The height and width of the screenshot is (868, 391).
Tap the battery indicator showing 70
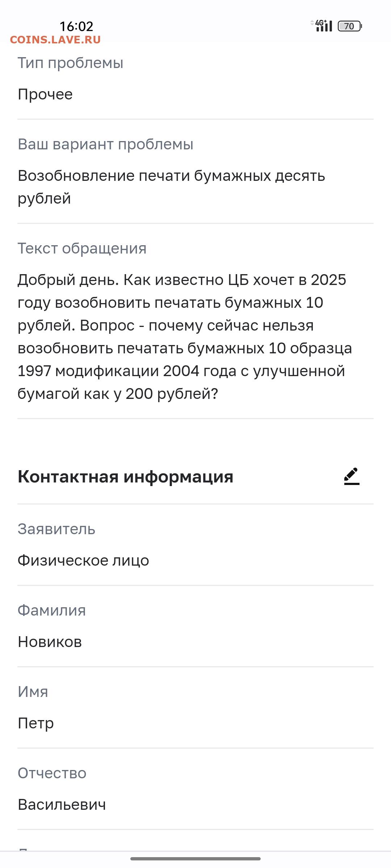pos(349,26)
